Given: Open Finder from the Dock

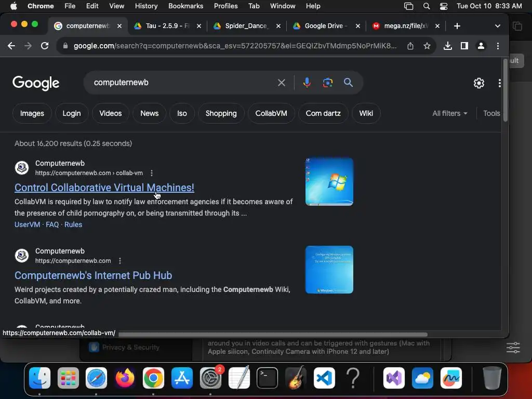Looking at the screenshot, I should (x=39, y=378).
